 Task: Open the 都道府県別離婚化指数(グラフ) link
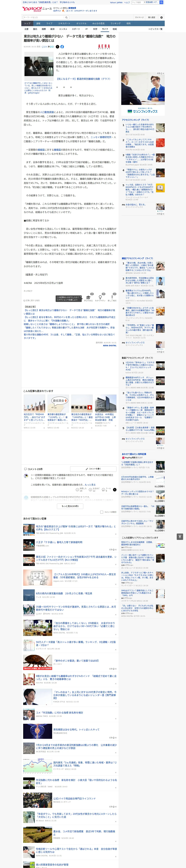pyautogui.click(x=84, y=79)
